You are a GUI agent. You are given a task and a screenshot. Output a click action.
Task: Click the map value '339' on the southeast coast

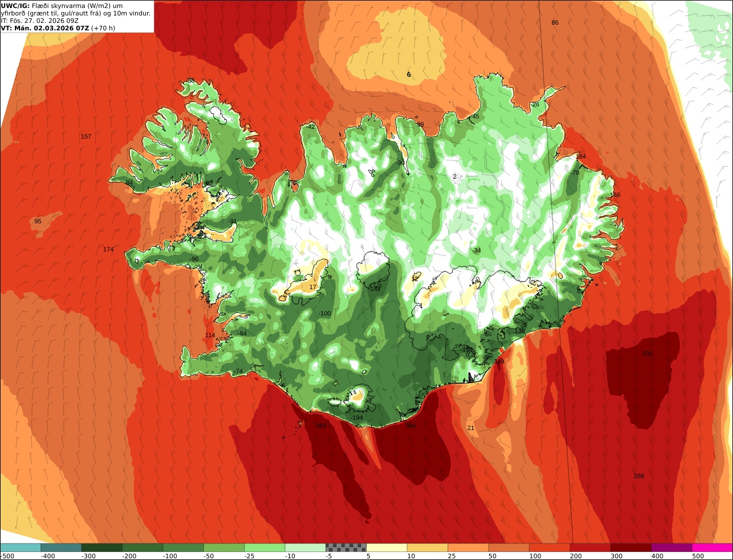[499, 361]
